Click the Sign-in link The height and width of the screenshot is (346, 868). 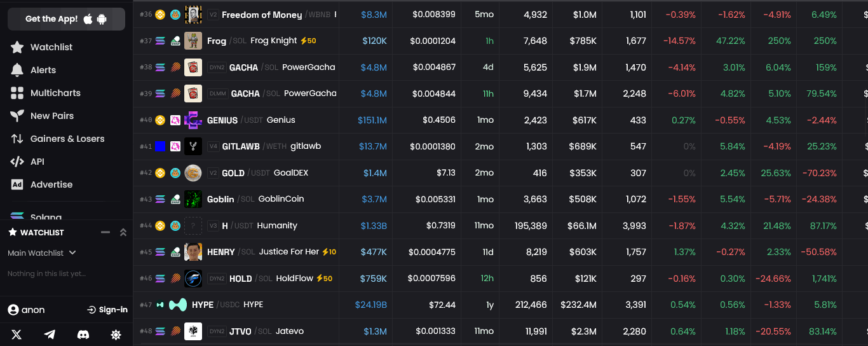107,310
